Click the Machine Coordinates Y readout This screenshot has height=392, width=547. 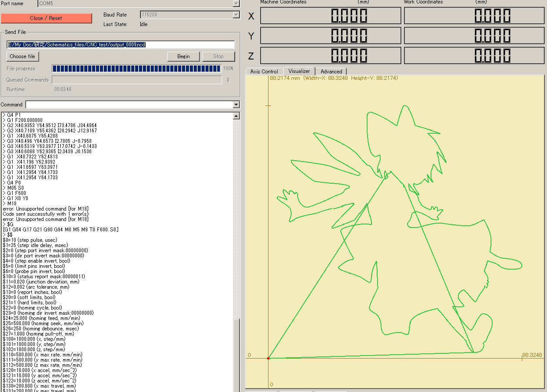coord(331,36)
